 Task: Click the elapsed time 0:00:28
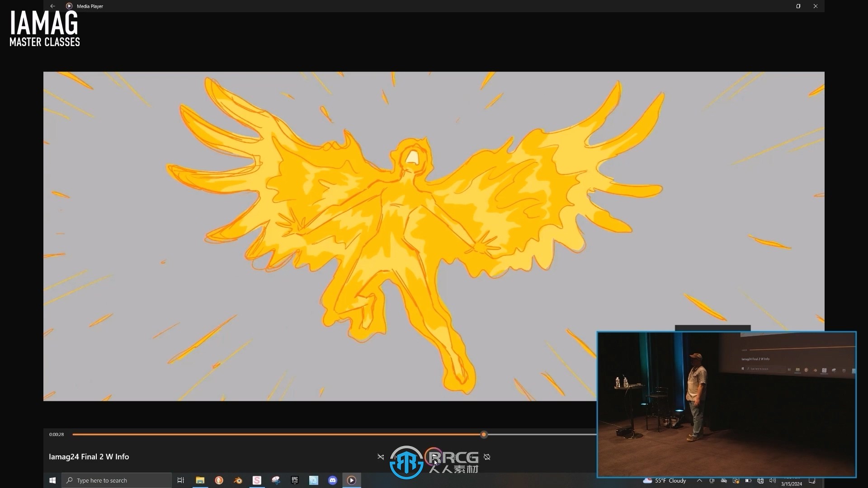tap(57, 434)
